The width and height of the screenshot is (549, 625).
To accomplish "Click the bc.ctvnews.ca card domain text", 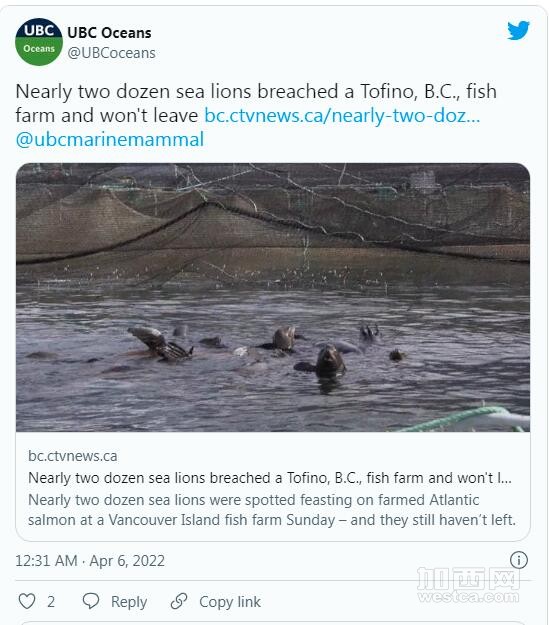I will 73,456.
